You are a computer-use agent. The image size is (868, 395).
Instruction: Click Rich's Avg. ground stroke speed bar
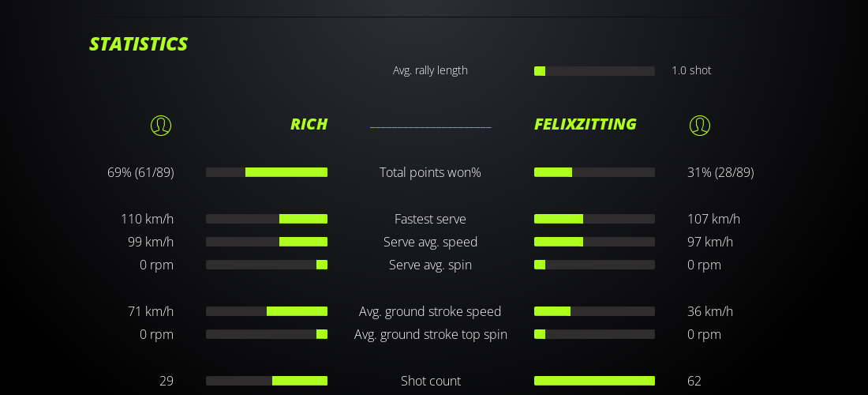coord(267,311)
